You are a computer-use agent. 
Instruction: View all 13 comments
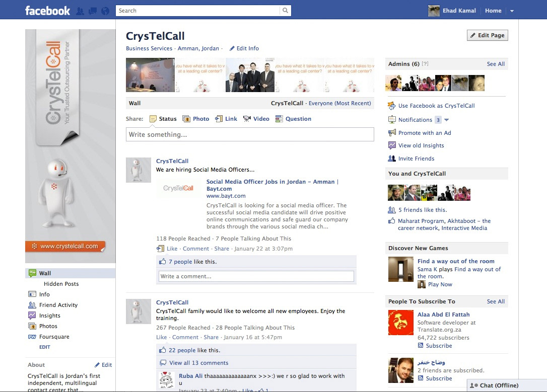(x=199, y=363)
